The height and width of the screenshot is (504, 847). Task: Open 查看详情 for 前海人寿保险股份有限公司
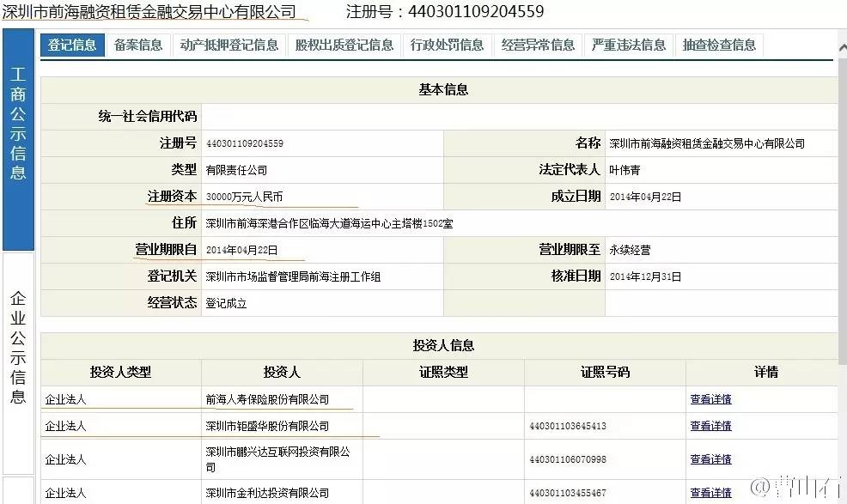(711, 399)
